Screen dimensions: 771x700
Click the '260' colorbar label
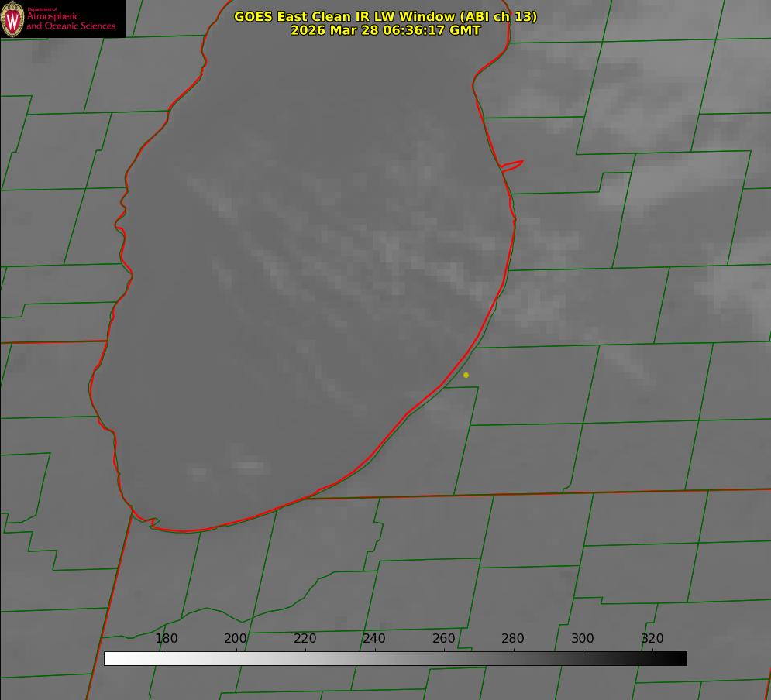(x=443, y=638)
